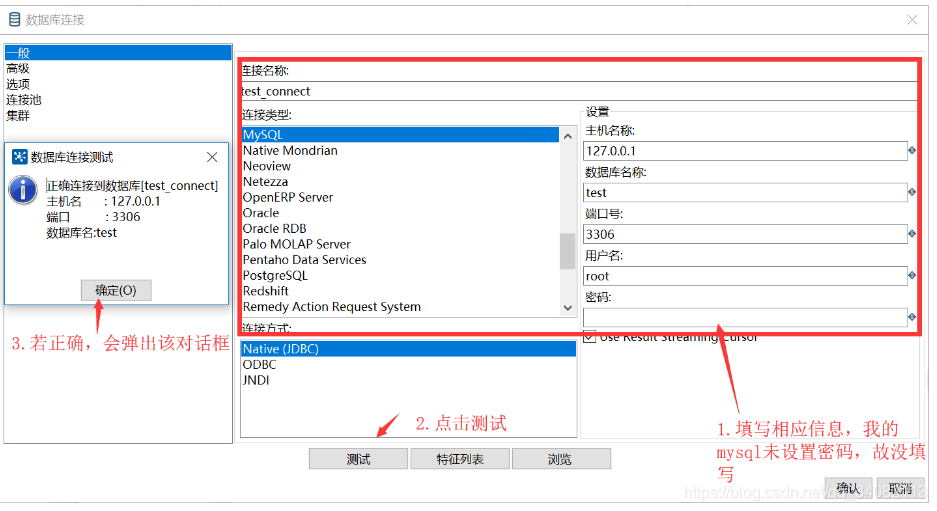This screenshot has width=937, height=511.
Task: Click the variable icon beside username field
Action: [911, 276]
